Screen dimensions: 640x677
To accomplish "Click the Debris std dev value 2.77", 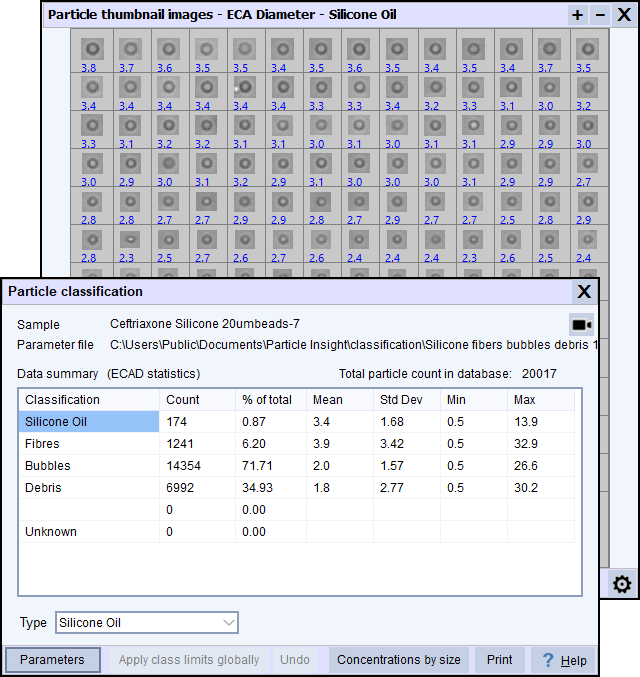I will (392, 487).
